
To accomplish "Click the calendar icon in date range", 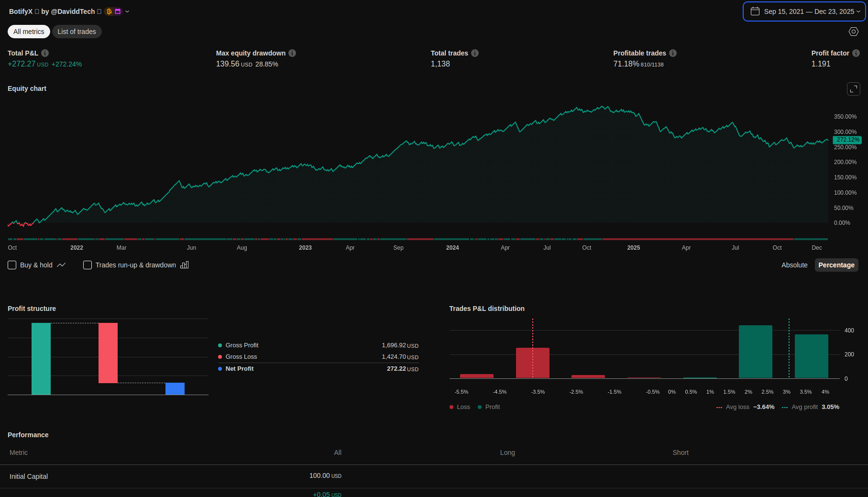I will click(x=755, y=11).
